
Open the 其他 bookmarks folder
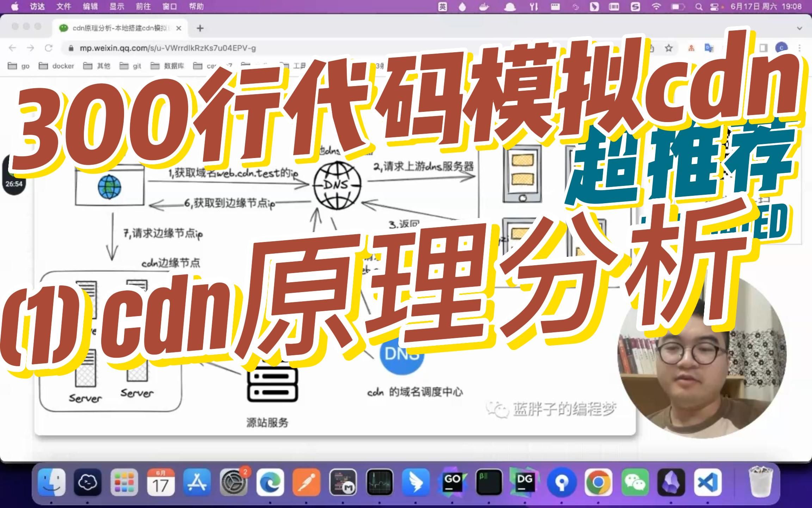(97, 66)
